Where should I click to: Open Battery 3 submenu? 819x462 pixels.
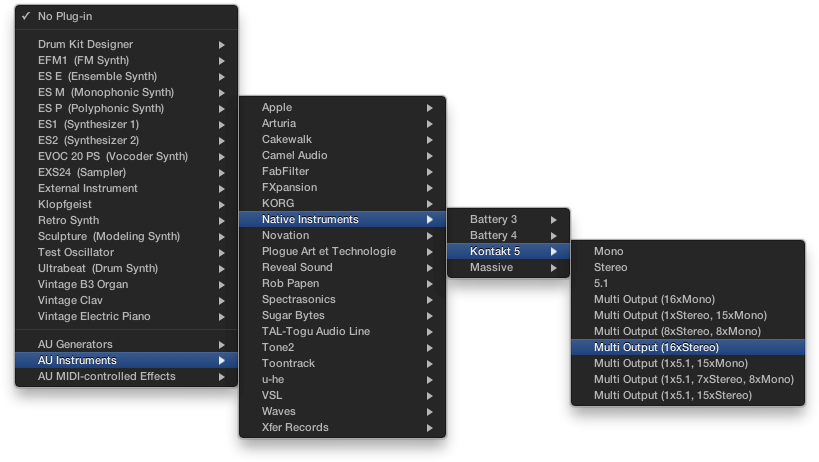(x=508, y=219)
